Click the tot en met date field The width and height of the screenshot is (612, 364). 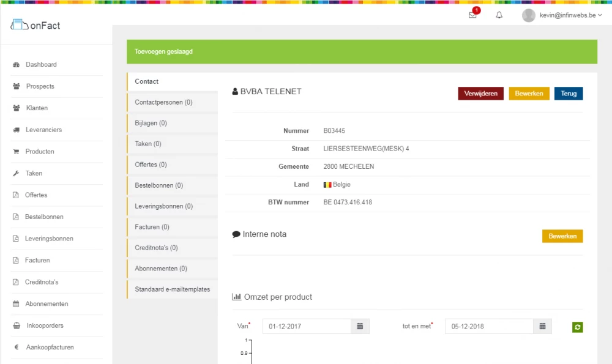(488, 327)
